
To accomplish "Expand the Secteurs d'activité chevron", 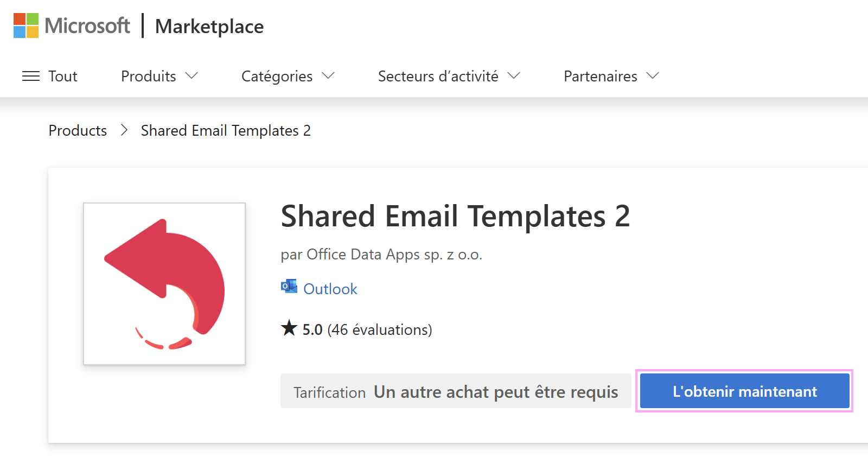I will click(x=514, y=76).
